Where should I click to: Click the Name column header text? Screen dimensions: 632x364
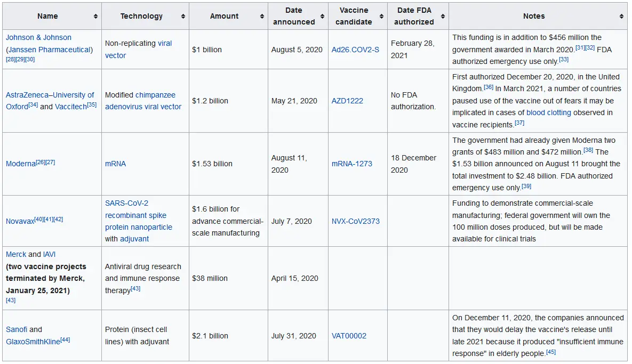click(47, 17)
